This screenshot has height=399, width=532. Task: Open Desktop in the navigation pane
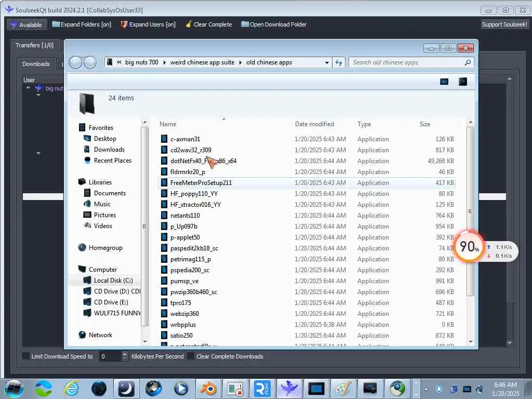coord(105,138)
